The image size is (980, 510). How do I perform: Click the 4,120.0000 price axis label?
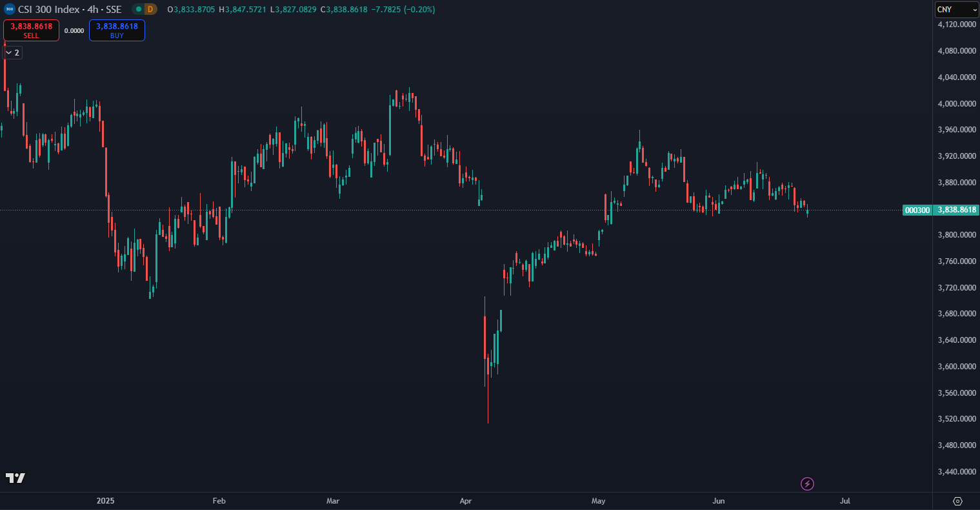click(956, 25)
